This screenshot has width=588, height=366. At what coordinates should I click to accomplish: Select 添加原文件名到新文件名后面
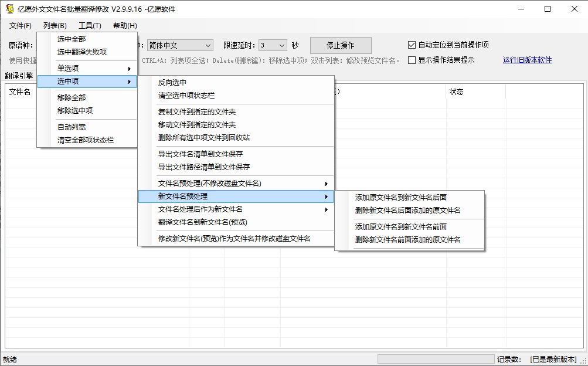pyautogui.click(x=410, y=198)
